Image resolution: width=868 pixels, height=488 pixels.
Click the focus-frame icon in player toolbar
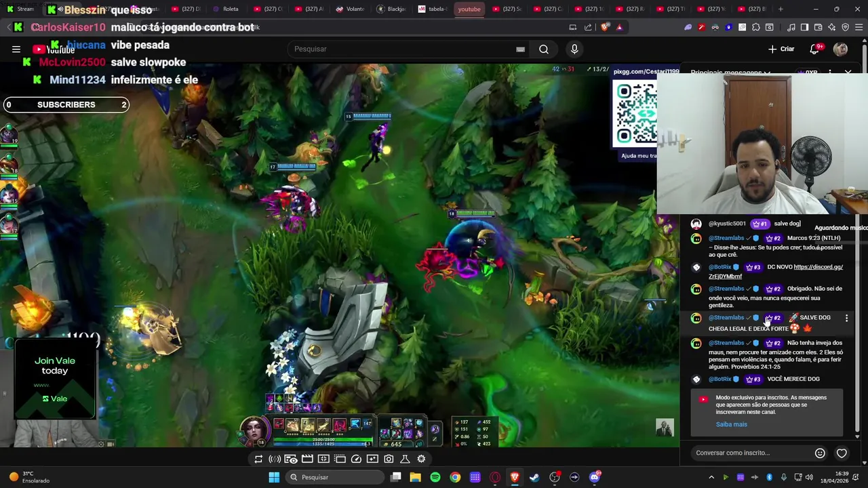(x=323, y=459)
